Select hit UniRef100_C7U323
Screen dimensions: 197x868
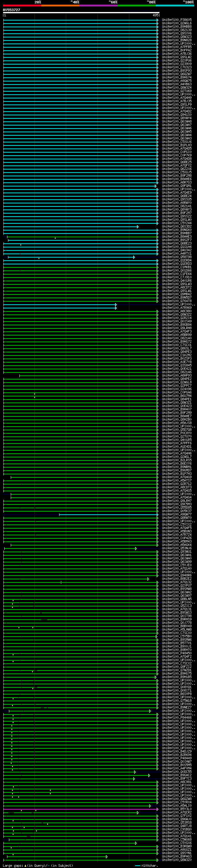[x=176, y=67]
